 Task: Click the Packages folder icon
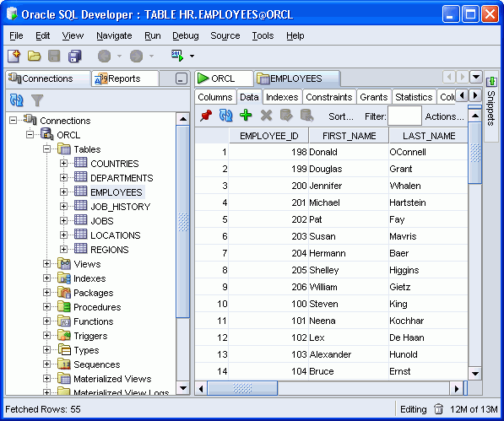click(x=64, y=293)
